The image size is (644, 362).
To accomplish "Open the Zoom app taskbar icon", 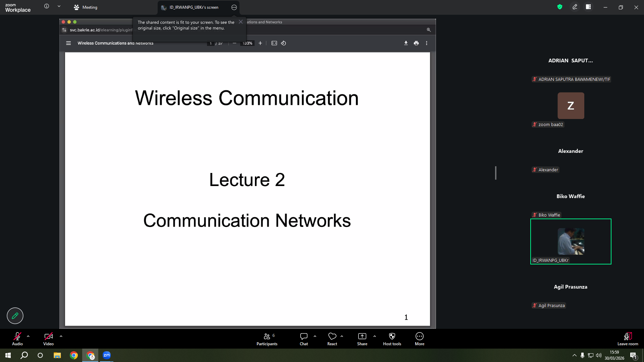I will point(107,355).
